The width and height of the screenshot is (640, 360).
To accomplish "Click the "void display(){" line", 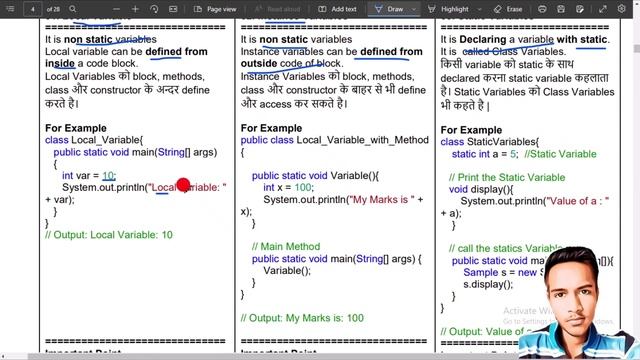I will coord(481,189).
